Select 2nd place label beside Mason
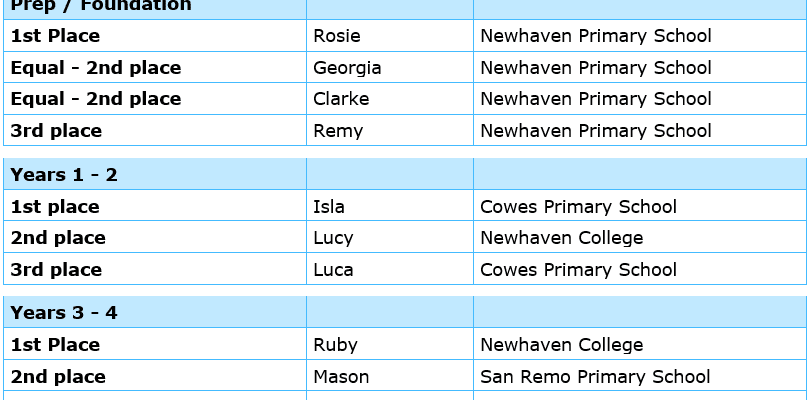This screenshot has width=810, height=400. 58,377
